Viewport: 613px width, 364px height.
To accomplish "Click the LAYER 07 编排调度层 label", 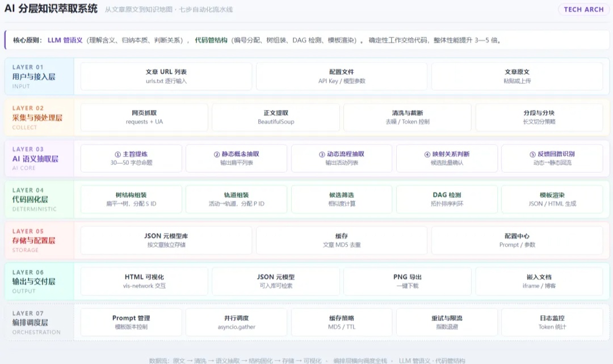I will (39, 323).
